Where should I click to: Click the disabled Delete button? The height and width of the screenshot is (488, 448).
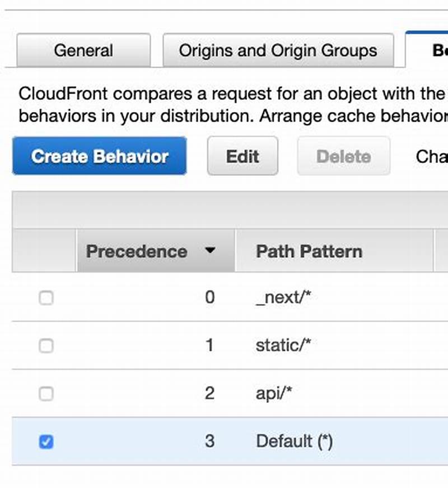pos(343,156)
